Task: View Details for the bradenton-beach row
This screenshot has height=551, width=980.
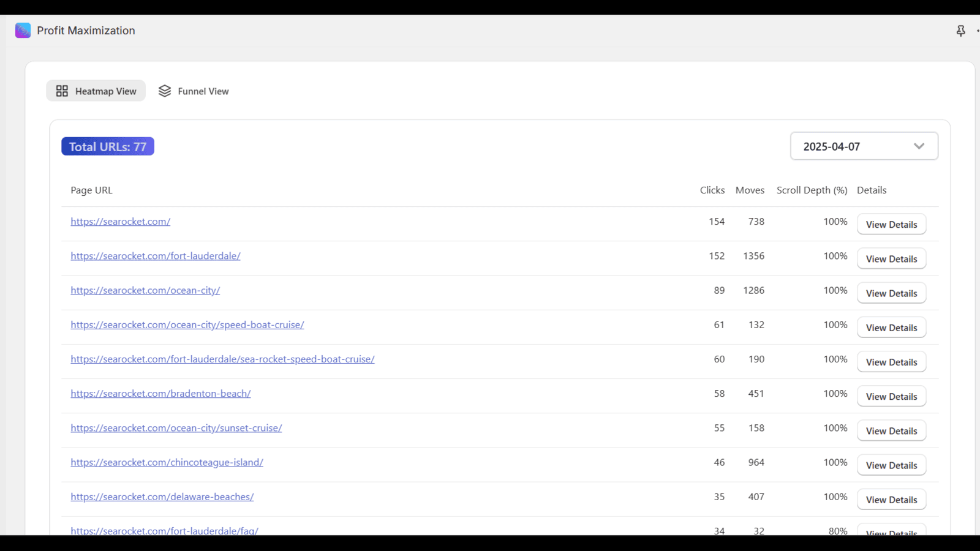Action: tap(891, 396)
